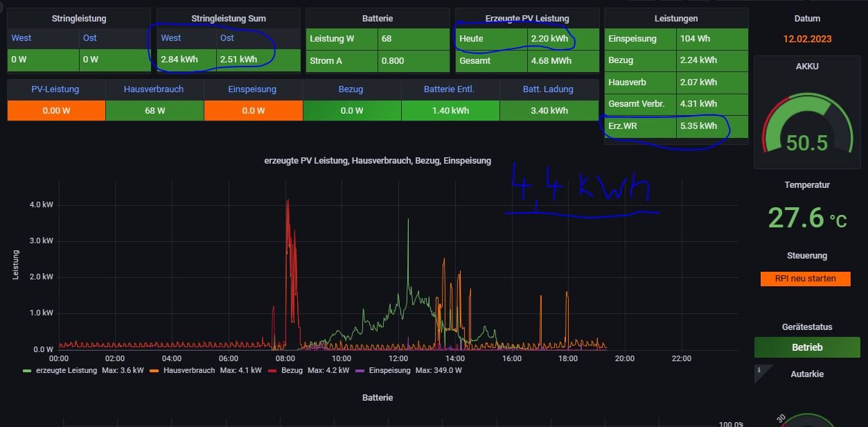Click the green erzeugte Leistung legend color swatch
868x427 pixels.
pos(28,371)
